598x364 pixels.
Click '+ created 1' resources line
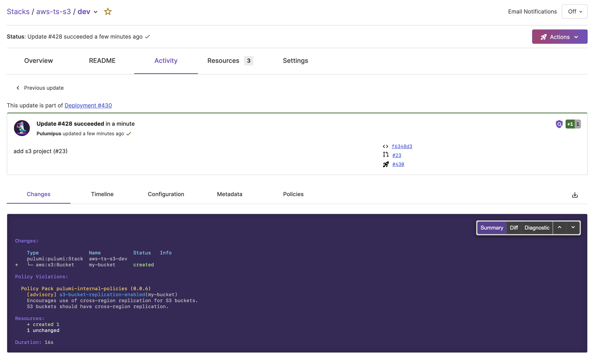pyautogui.click(x=43, y=324)
